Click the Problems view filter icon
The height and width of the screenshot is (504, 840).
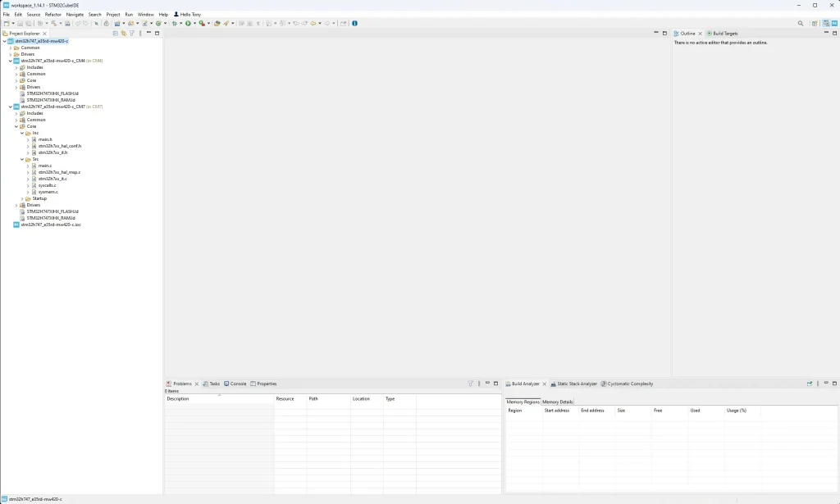click(471, 384)
